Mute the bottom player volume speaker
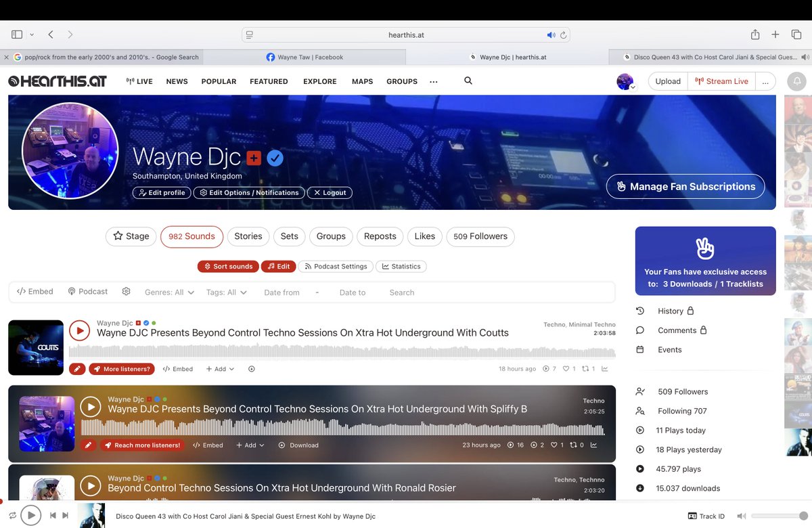 tap(742, 516)
